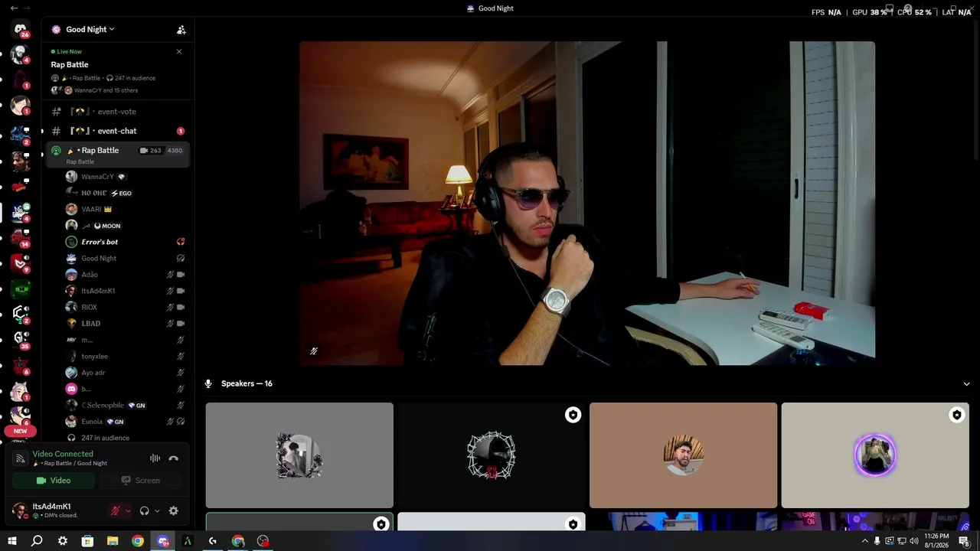Open the event-vote channel
The height and width of the screenshot is (551, 980).
coord(117,112)
